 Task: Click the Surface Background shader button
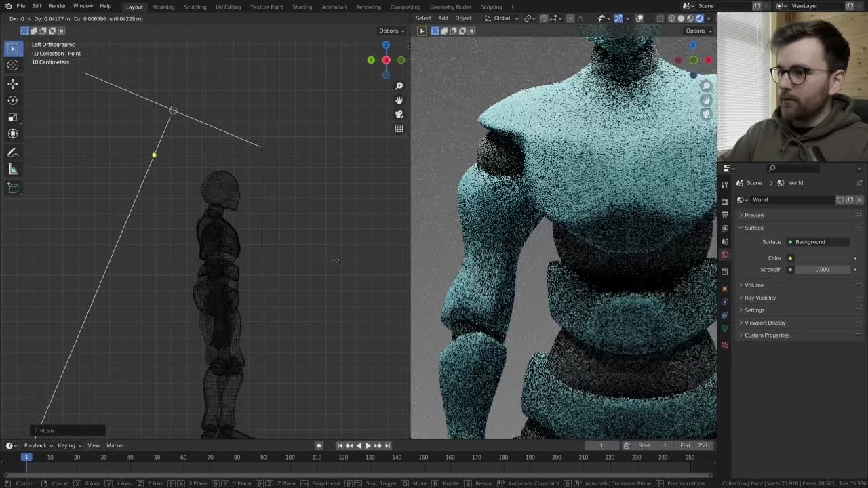tap(818, 242)
